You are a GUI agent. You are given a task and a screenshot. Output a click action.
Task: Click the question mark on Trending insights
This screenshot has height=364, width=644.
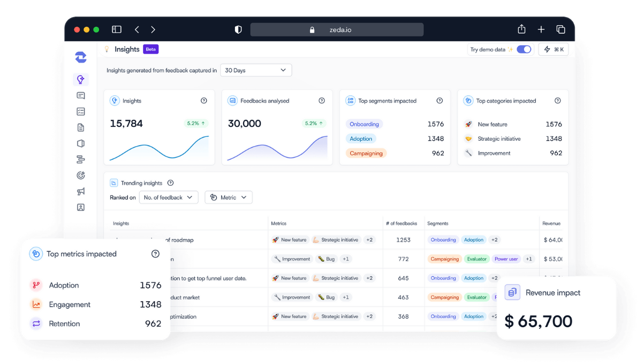pos(170,183)
